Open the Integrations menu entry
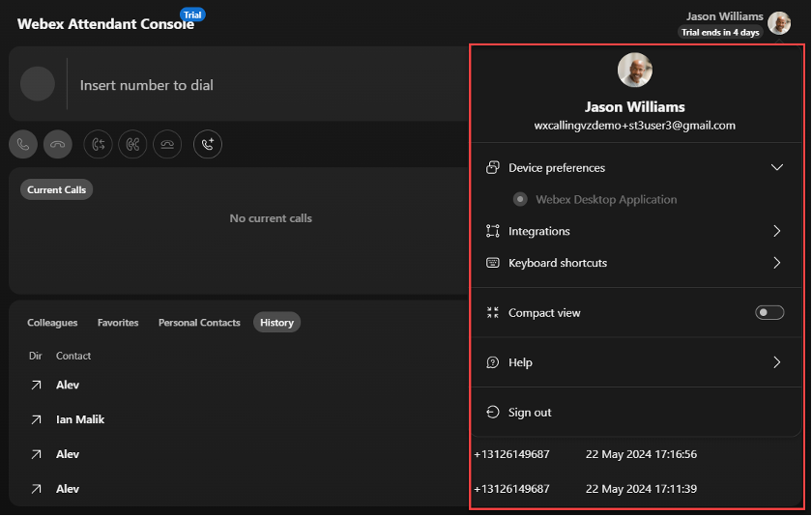The height and width of the screenshot is (516, 812). tap(635, 231)
